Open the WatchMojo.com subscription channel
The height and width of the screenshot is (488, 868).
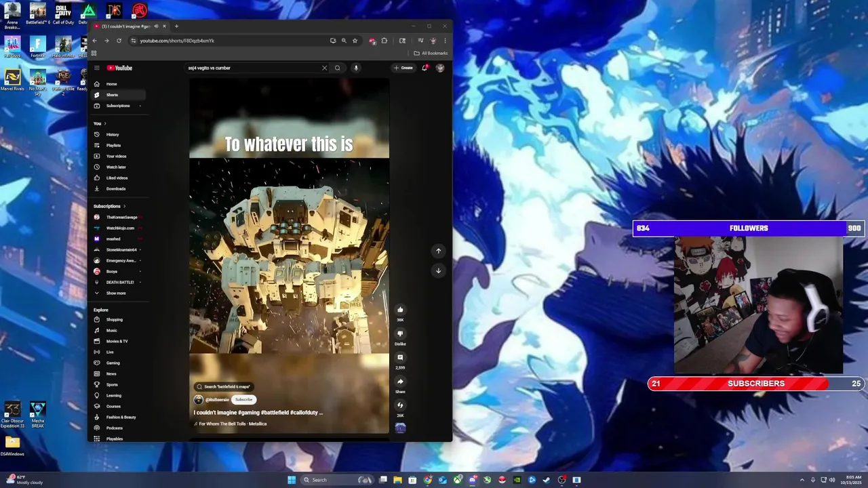point(119,228)
